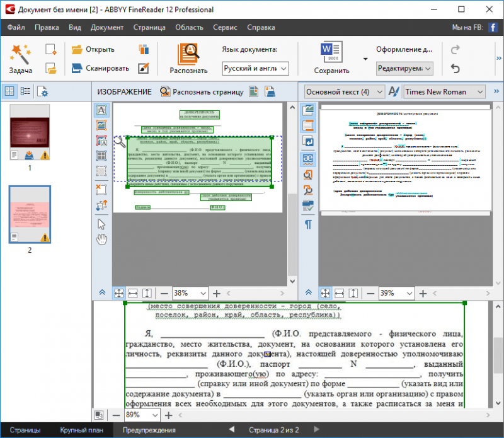504x438 pixels.
Task: Click the delete area tool
Action: point(101,190)
